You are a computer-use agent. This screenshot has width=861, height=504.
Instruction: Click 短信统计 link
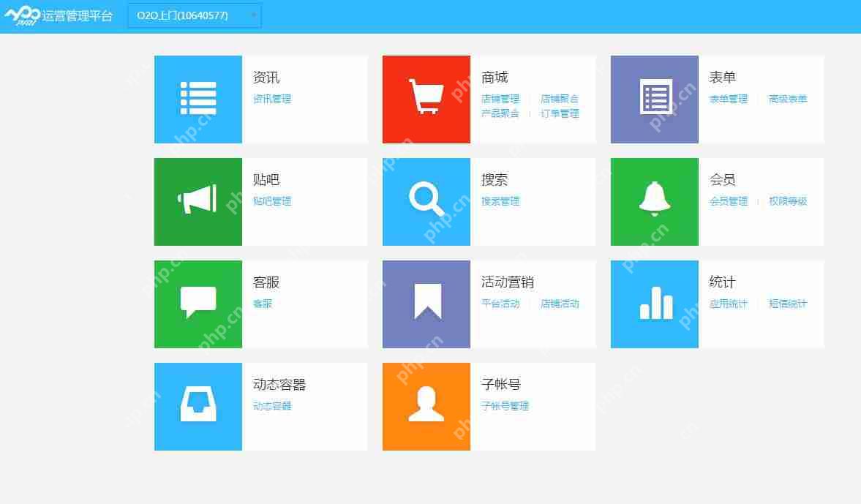click(x=789, y=304)
